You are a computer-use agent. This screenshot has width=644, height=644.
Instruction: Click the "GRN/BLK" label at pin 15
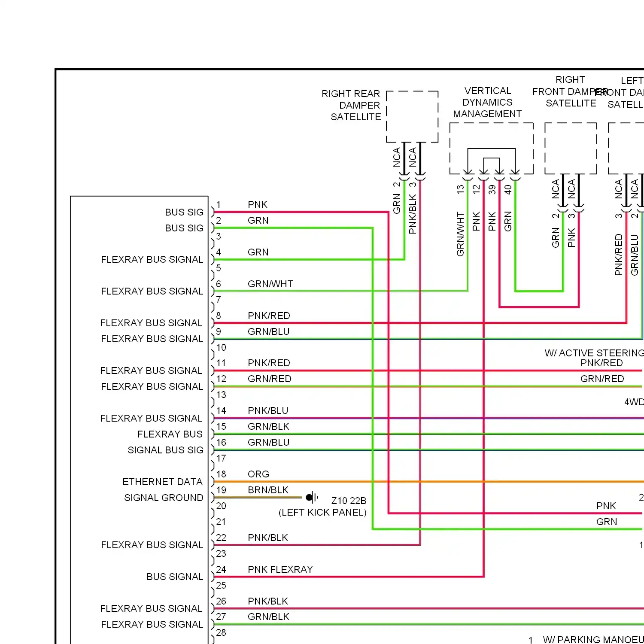point(269,426)
